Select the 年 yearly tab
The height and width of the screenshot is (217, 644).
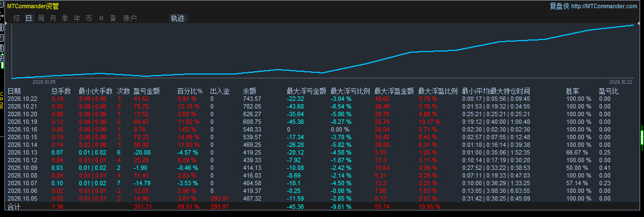pyautogui.click(x=77, y=18)
